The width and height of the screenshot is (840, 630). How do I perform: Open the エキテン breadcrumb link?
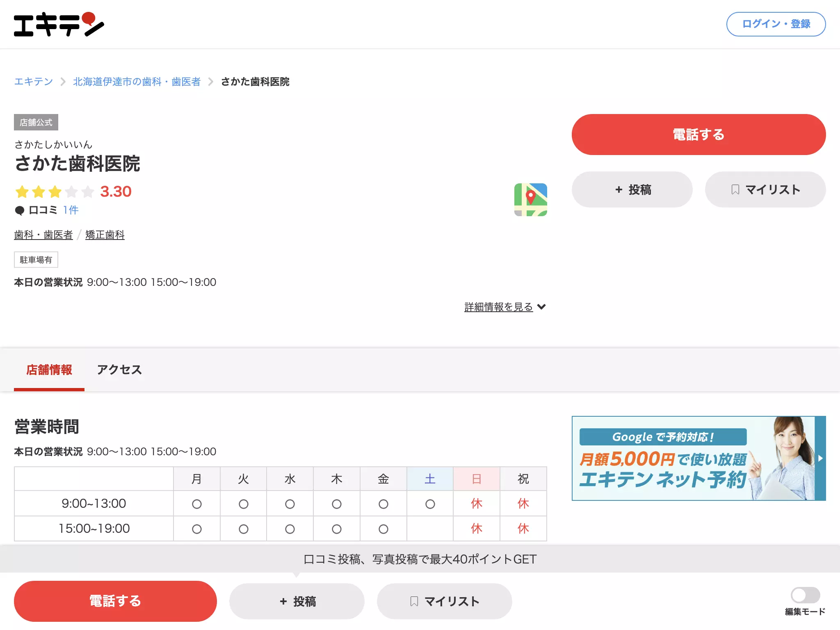click(34, 82)
